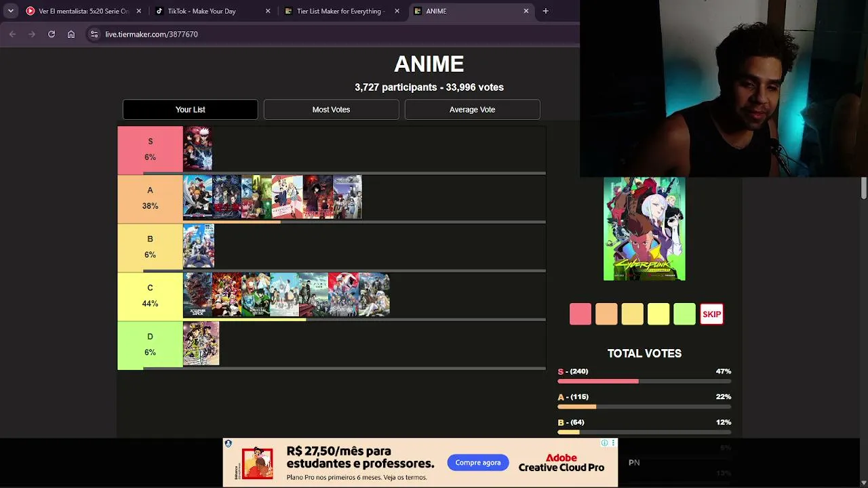Close the ANIME browser tab
This screenshot has height=488, width=868.
(x=526, y=11)
